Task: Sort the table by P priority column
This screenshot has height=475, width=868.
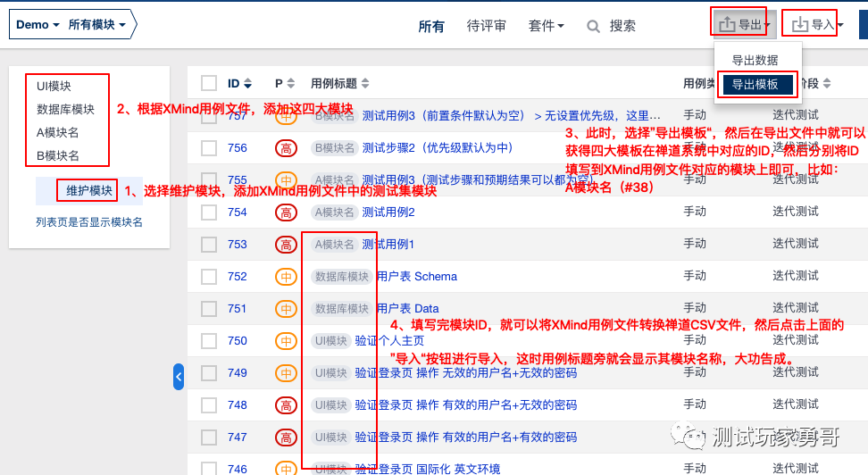Action: (285, 84)
